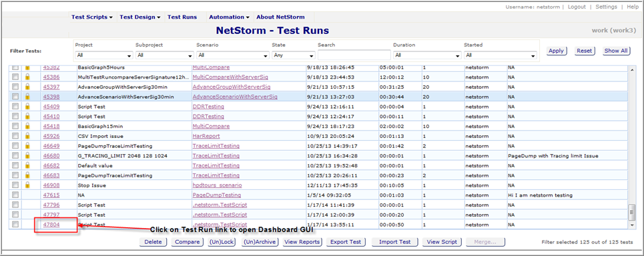Tick the checkbox for test run 47804
Viewport: 644px width, 256px height.
pyautogui.click(x=15, y=225)
